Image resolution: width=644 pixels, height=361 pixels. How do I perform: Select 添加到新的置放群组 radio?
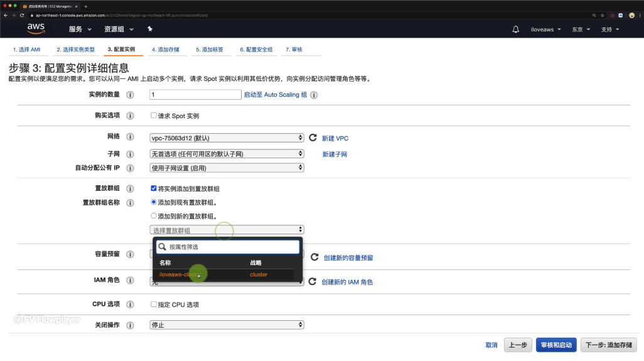click(x=154, y=215)
